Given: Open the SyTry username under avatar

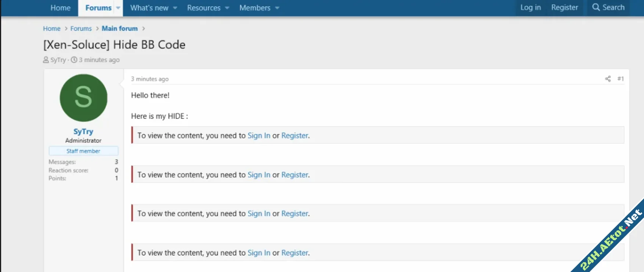Looking at the screenshot, I should point(83,131).
